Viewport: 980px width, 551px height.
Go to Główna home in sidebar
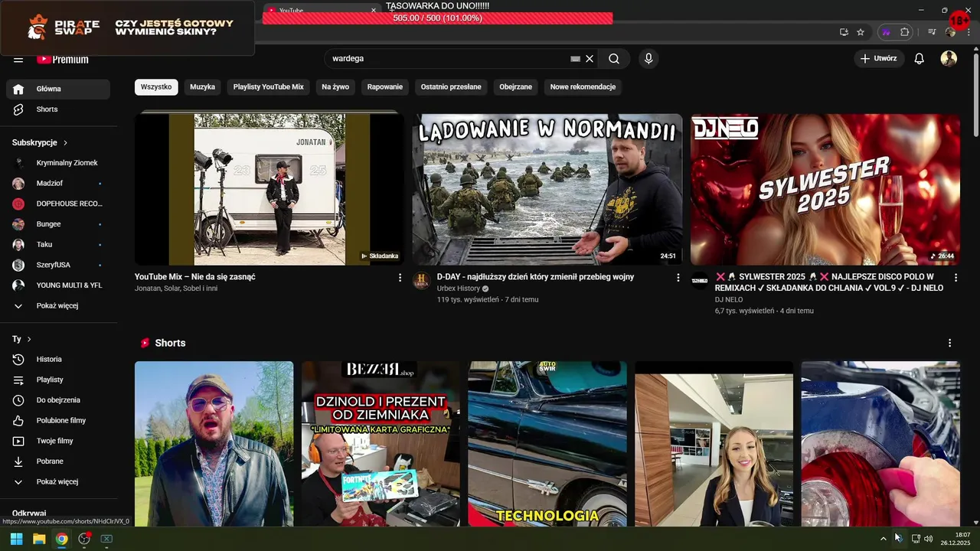tap(58, 89)
